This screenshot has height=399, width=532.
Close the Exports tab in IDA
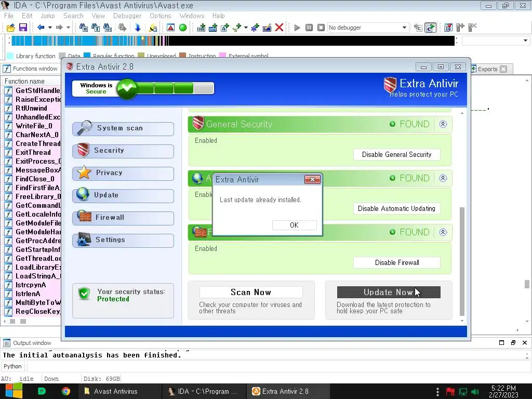[503, 69]
